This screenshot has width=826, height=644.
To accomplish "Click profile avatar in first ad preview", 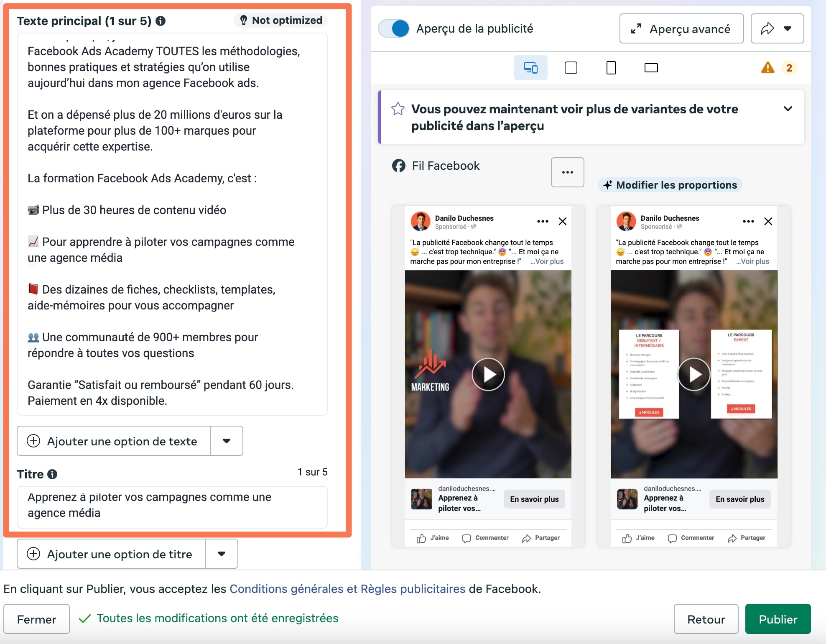I will tap(420, 221).
